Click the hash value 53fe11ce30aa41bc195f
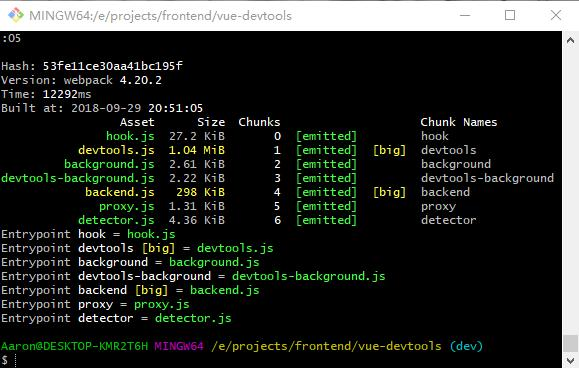This screenshot has width=579, height=368. pos(113,66)
